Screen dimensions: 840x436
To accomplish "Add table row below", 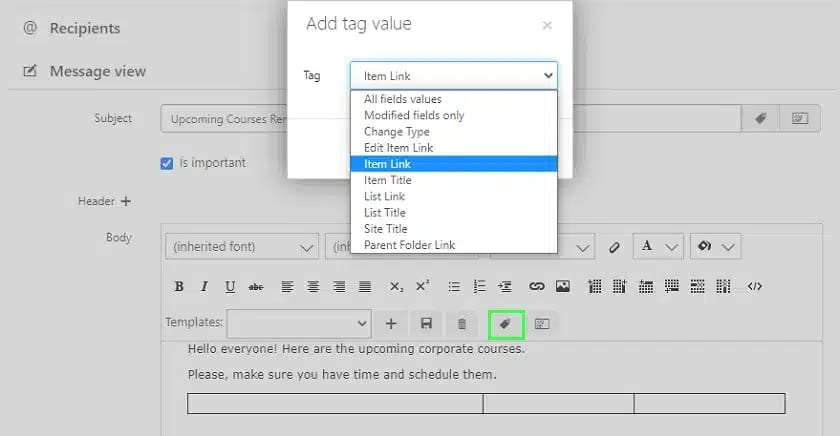I will 672,287.
